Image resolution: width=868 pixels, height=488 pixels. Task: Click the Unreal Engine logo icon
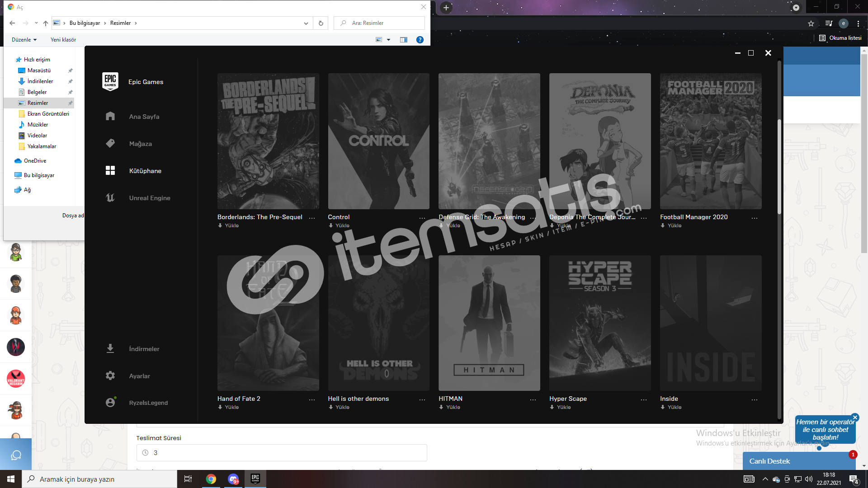point(110,197)
